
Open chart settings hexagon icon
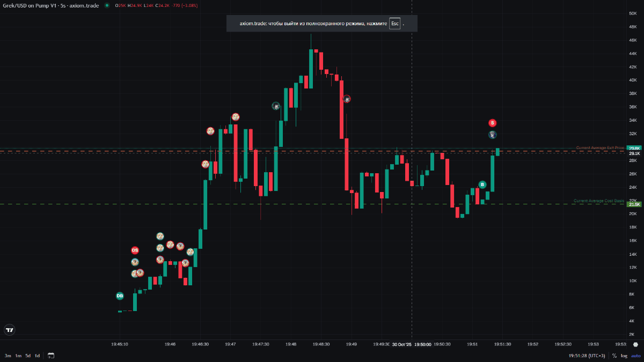pyautogui.click(x=635, y=344)
